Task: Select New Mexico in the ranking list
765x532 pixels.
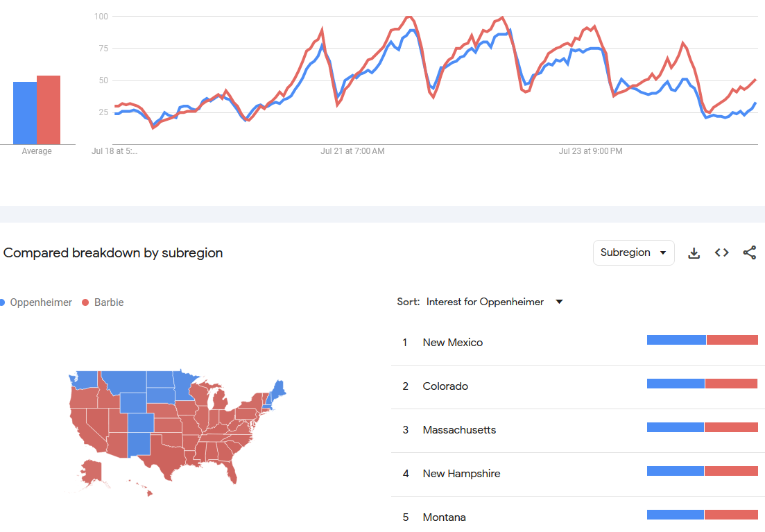Action: pos(452,343)
